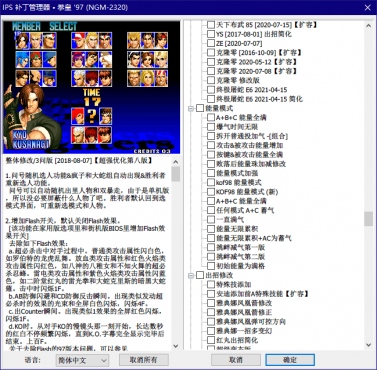
Task: Check the 克隆零 修改版 option
Action: coord(211,80)
